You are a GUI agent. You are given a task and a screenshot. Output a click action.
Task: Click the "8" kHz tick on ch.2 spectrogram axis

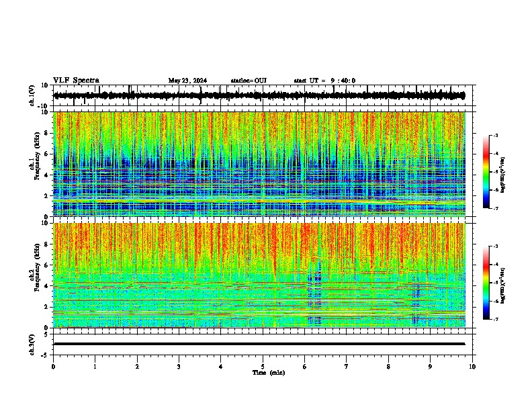pos(47,244)
